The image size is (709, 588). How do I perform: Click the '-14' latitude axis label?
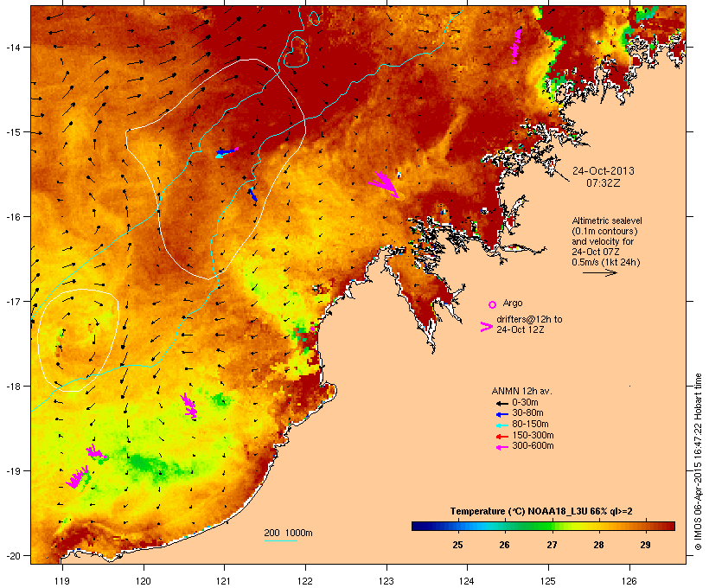[12, 47]
